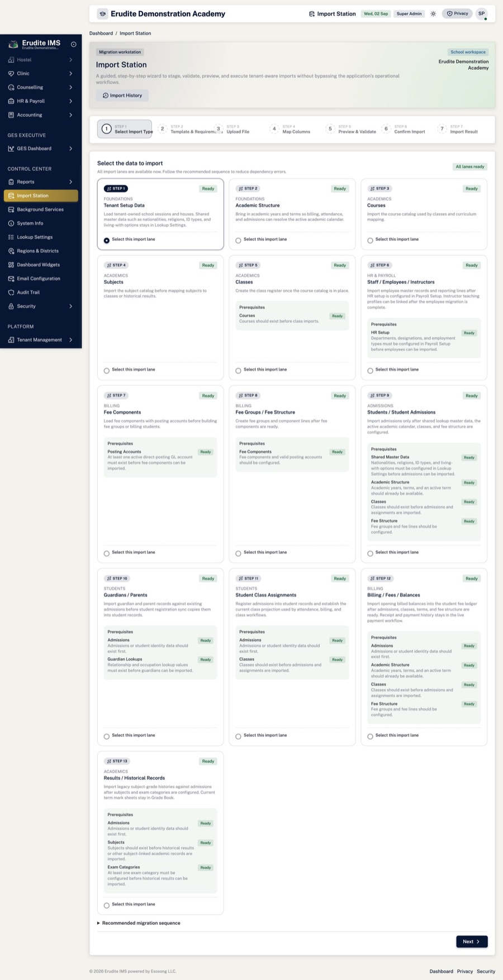Viewport: 503px width, 980px height.
Task: Open Import Station sidebar item
Action: (41, 195)
